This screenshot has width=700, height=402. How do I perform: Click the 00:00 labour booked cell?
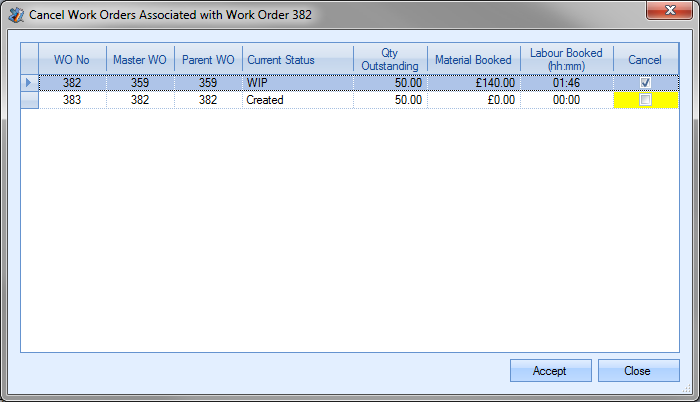click(x=567, y=100)
